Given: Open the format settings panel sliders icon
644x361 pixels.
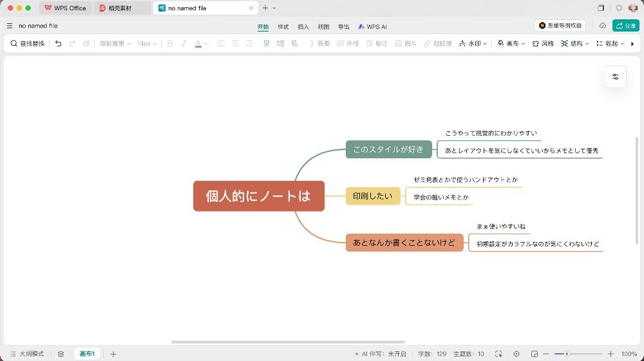Looking at the screenshot, I should [615, 77].
